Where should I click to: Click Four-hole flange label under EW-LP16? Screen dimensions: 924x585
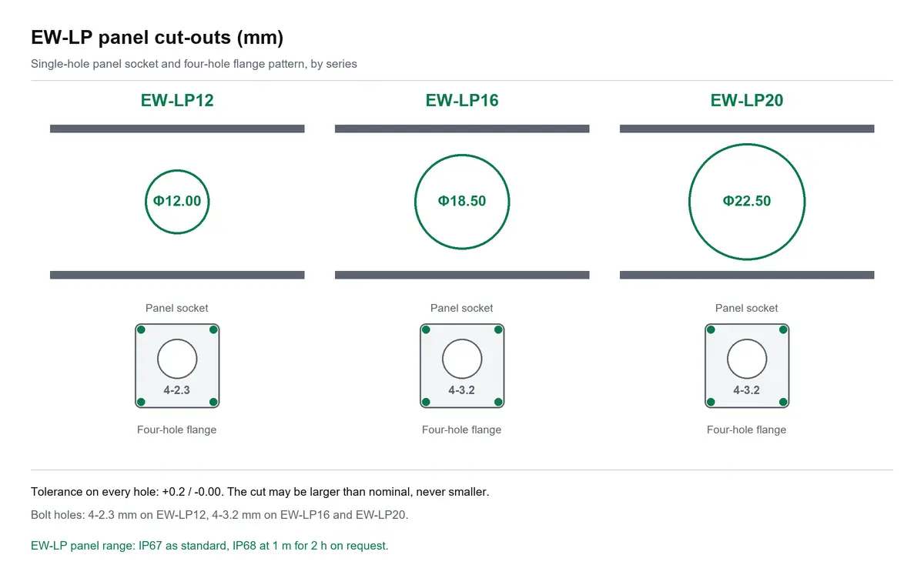pyautogui.click(x=462, y=430)
